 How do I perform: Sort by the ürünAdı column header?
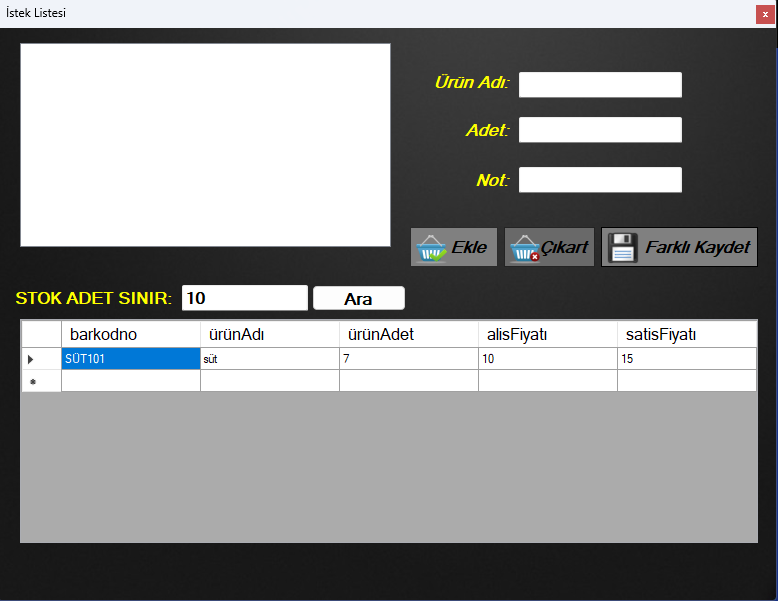[270, 334]
